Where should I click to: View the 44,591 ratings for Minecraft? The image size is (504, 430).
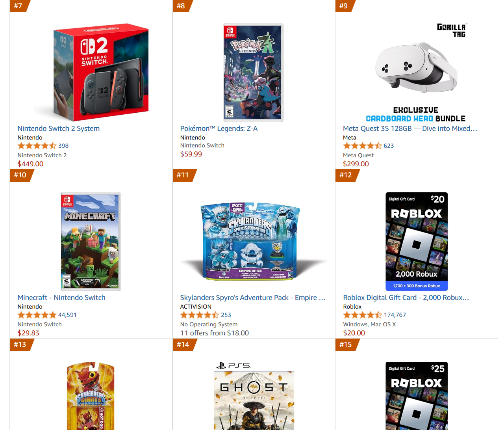[67, 315]
